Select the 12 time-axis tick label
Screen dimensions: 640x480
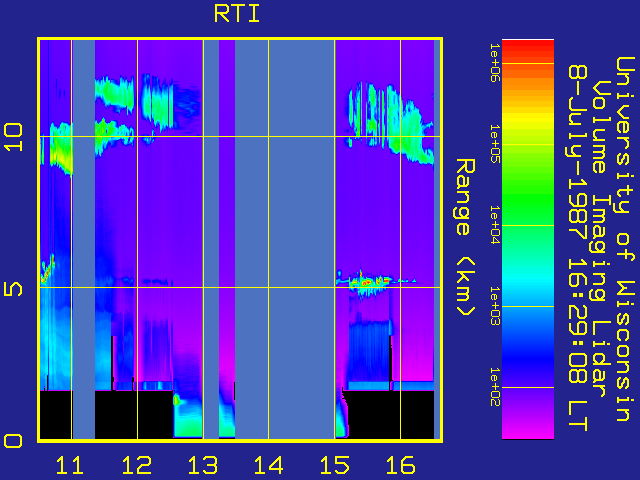[x=137, y=465]
